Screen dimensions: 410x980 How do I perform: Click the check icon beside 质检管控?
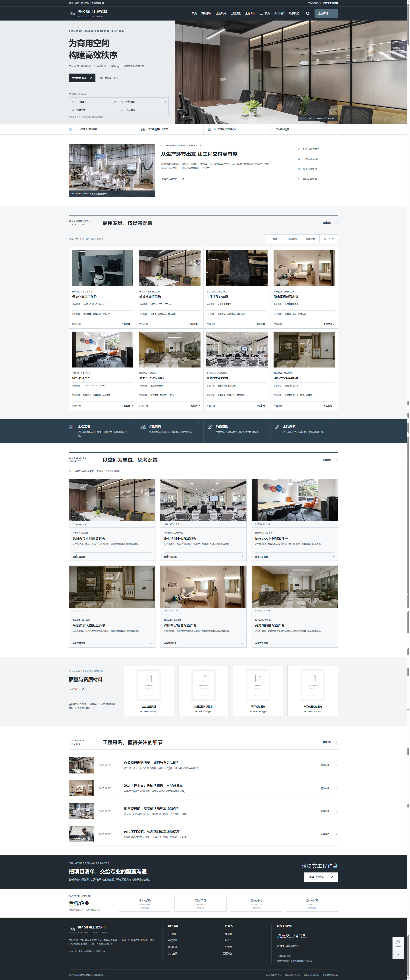[210, 427]
